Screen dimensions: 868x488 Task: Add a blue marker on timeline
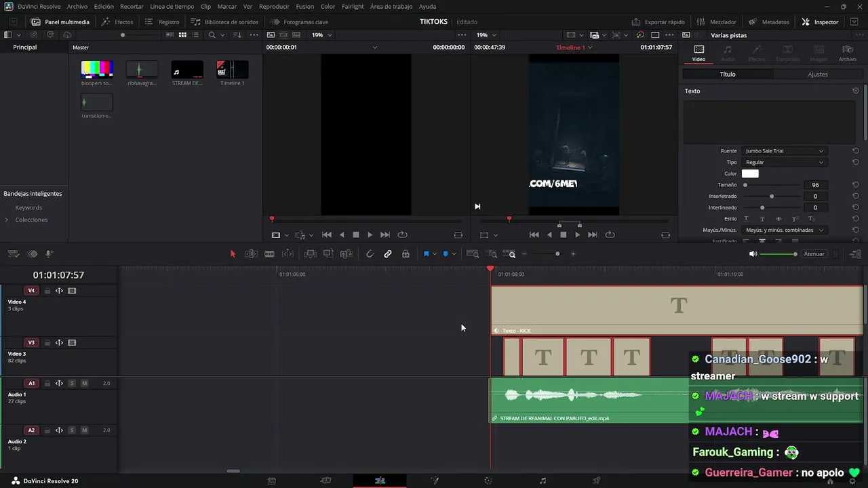click(446, 253)
